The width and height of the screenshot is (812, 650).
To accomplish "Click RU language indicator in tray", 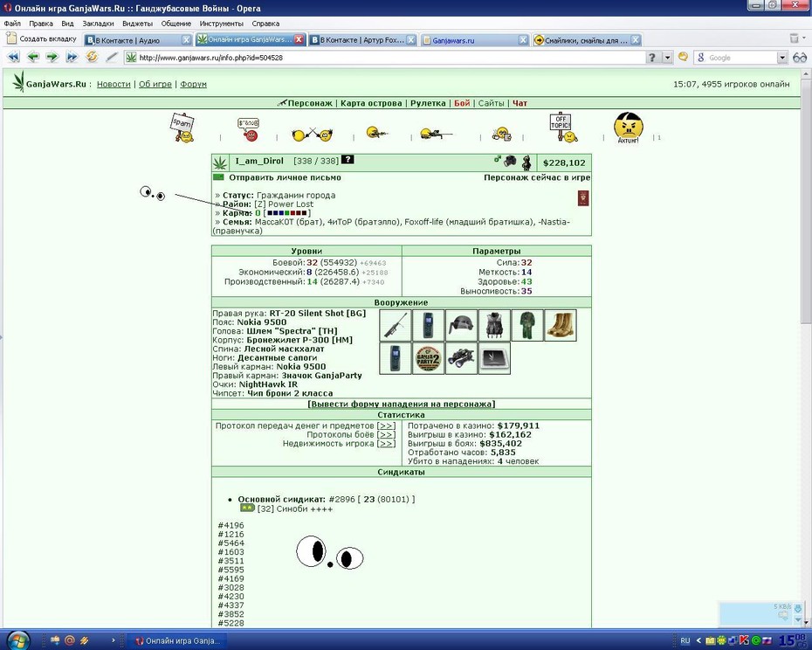I will tap(685, 640).
